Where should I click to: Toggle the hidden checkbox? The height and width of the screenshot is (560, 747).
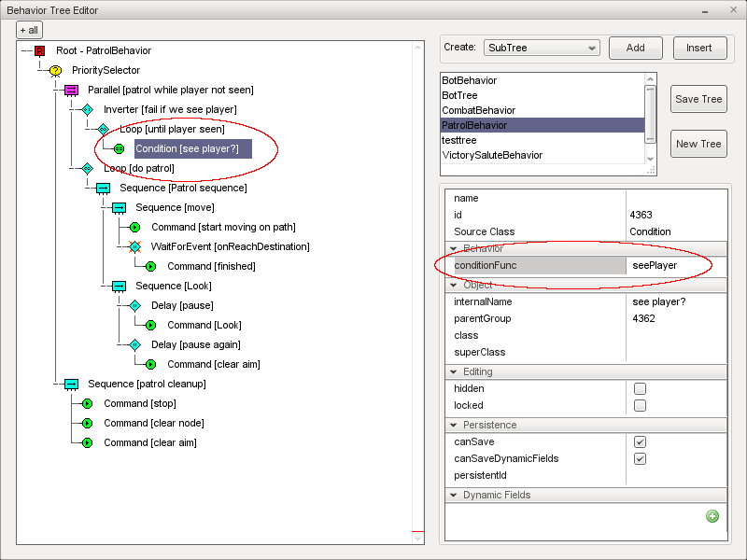coord(640,388)
